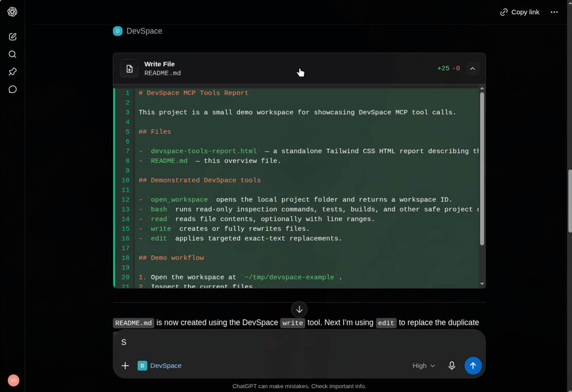The width and height of the screenshot is (572, 392).
Task: Open the ChatGPT logo home icon
Action: point(12,12)
